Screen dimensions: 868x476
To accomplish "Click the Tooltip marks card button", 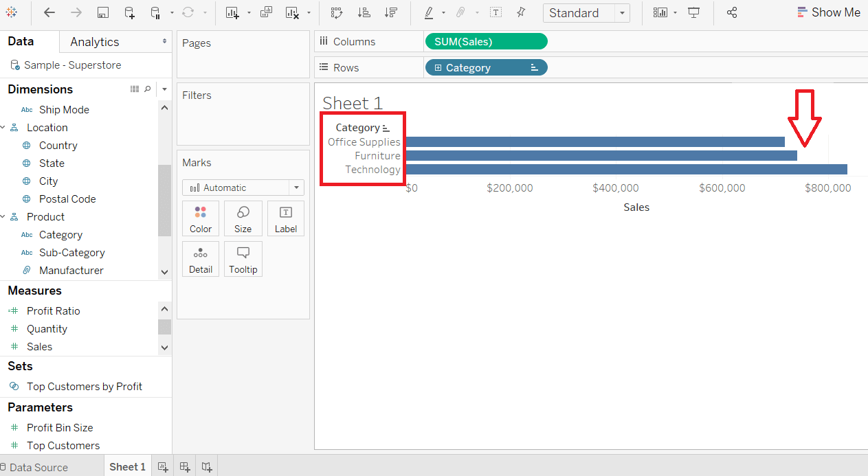I will point(243,259).
